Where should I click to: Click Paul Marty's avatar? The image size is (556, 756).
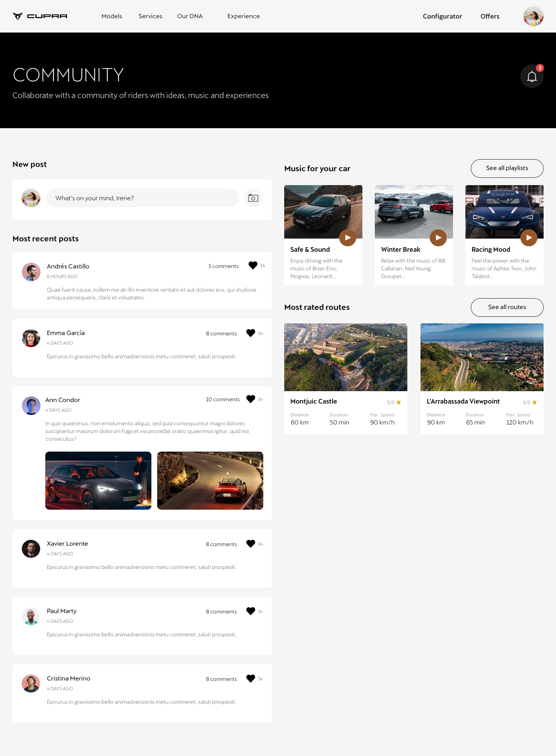pos(31,616)
